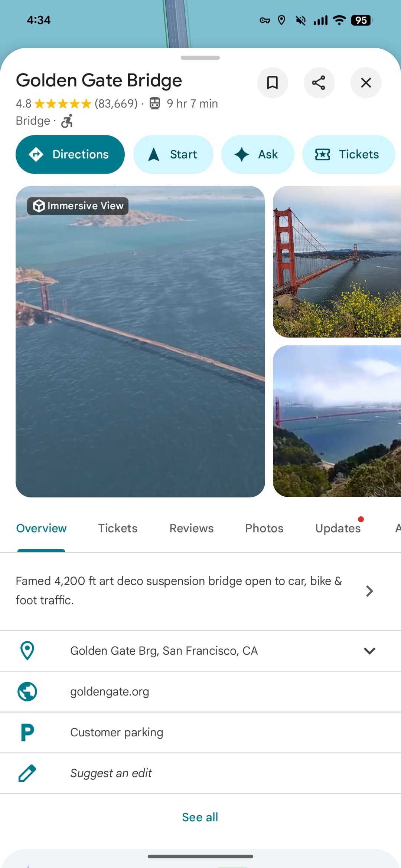Open the Immersive View preview
The height and width of the screenshot is (868, 401).
pos(140,341)
